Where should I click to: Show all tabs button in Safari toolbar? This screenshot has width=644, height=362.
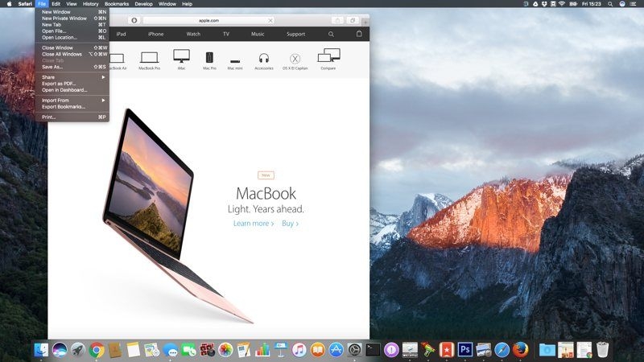[353, 21]
